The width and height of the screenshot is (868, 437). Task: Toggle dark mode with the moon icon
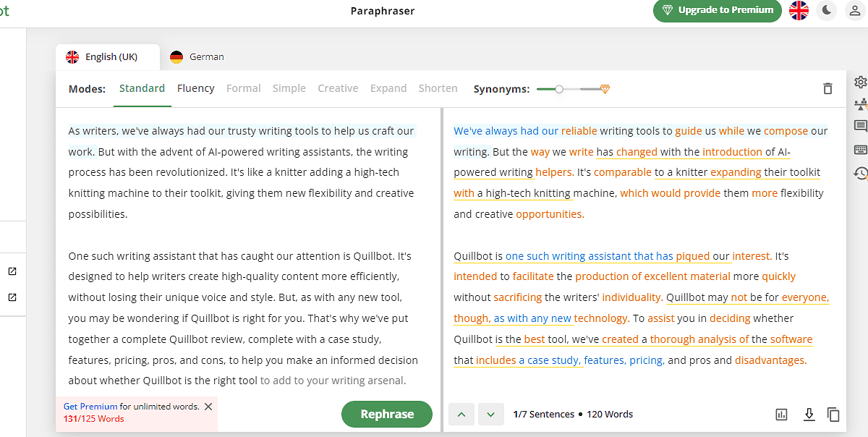tap(827, 10)
